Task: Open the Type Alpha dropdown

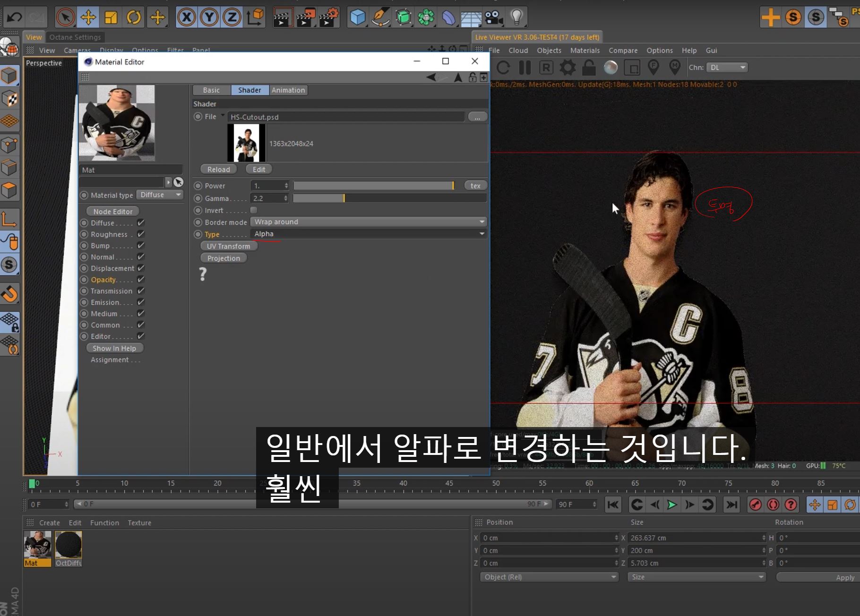Action: coord(369,233)
